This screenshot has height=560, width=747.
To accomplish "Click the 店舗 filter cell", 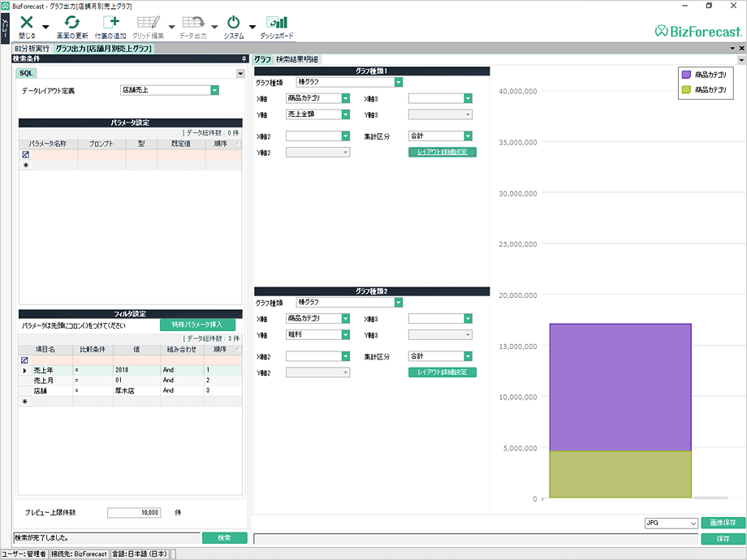I will pos(52,391).
